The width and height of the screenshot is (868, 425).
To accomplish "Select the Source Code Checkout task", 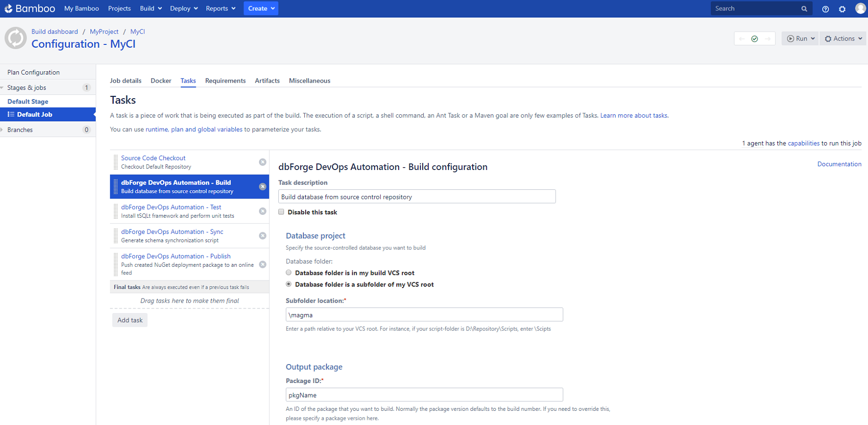I will click(189, 162).
